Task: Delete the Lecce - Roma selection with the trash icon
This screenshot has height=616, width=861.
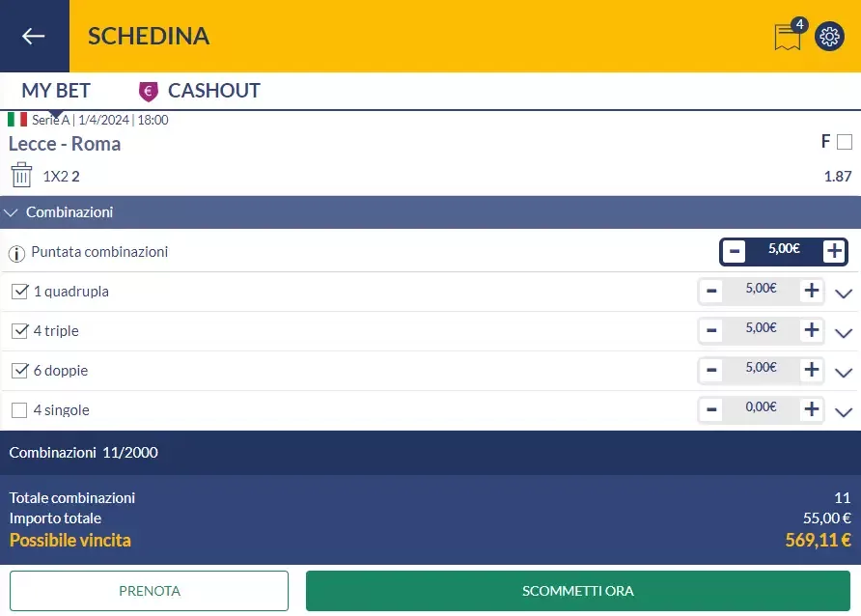Action: 20,175
